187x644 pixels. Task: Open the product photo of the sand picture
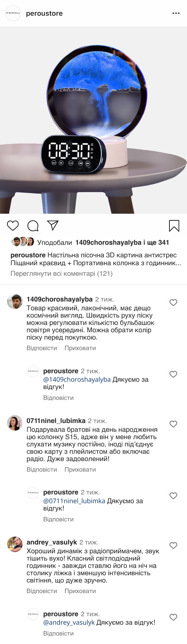click(93, 120)
